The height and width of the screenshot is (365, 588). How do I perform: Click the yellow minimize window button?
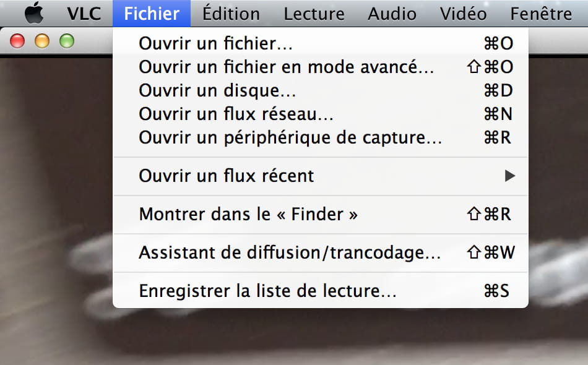coord(42,41)
